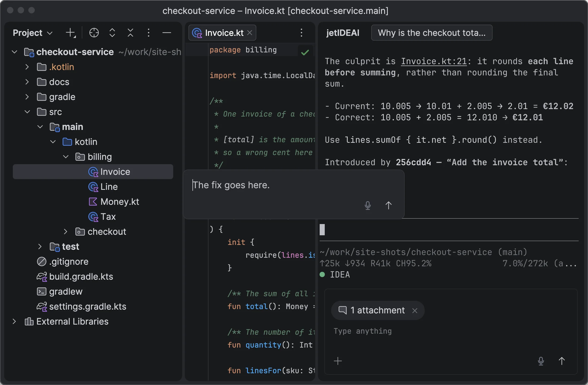Send the inline fix prompt with up arrow
Viewport: 588px width, 385px height.
(389, 205)
